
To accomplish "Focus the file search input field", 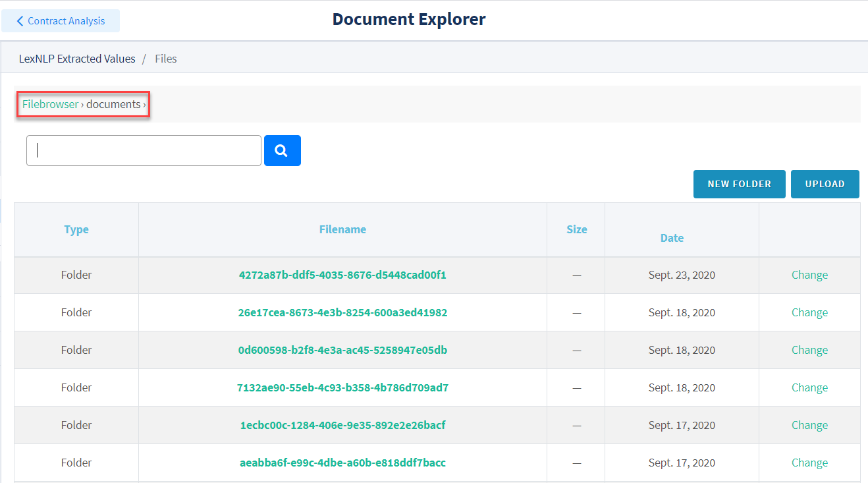I will click(144, 151).
